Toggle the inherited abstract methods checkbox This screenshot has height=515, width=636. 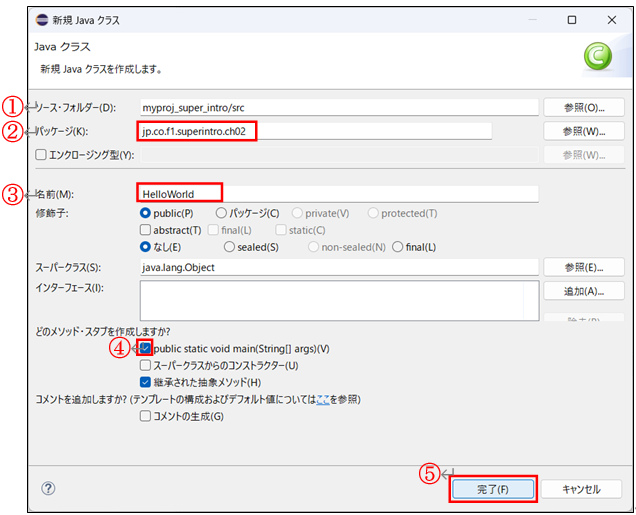pyautogui.click(x=146, y=382)
